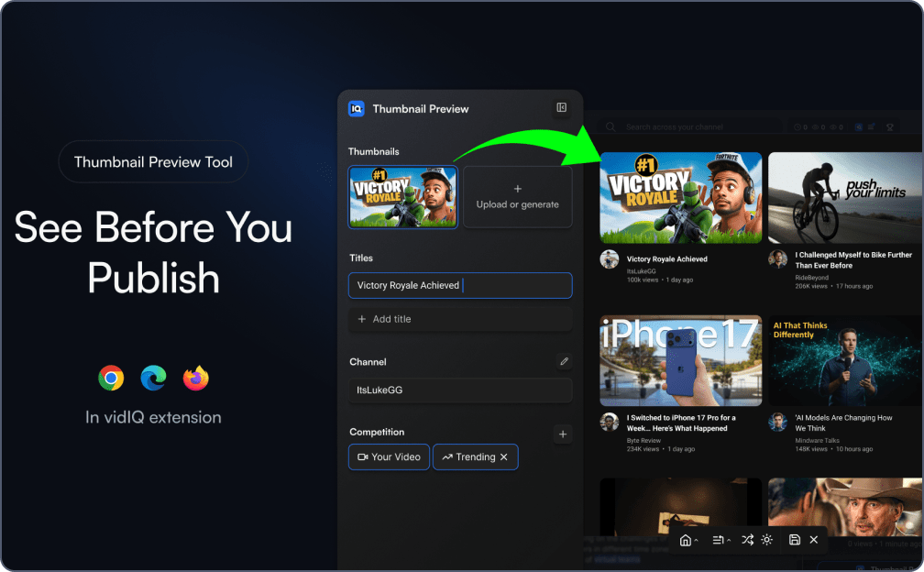Switch to the Your Video tab
The height and width of the screenshot is (572, 924).
(x=389, y=456)
